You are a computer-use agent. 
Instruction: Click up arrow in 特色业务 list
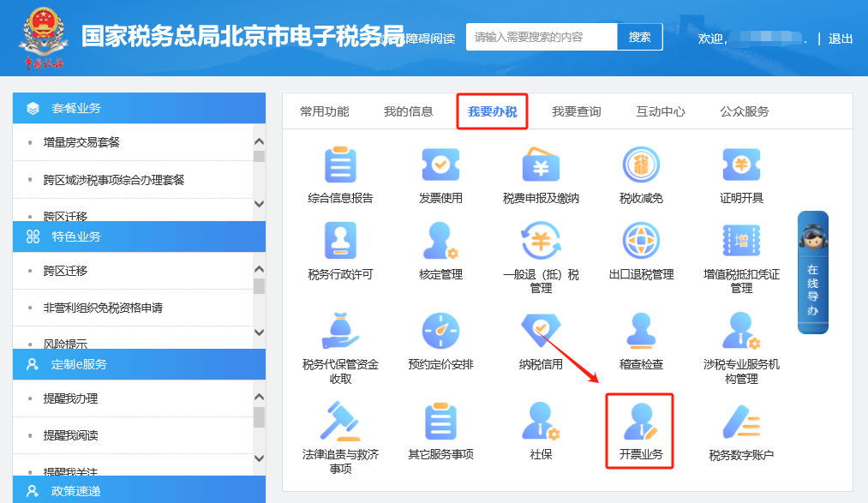(259, 269)
